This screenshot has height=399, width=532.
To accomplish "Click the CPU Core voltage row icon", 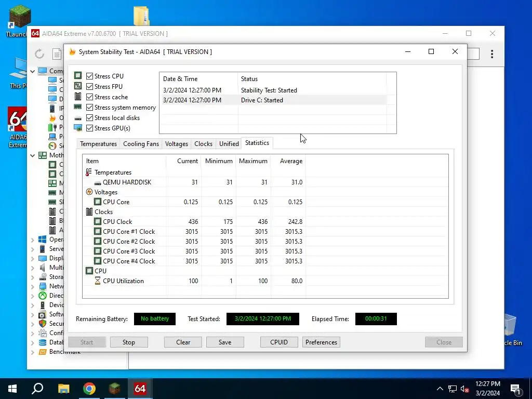I will [98, 202].
